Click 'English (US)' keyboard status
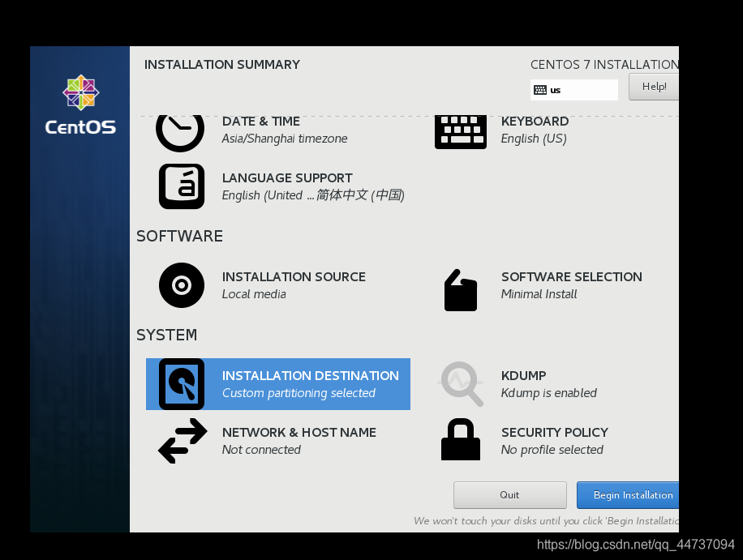Screen dimensions: 743x560 534,139
